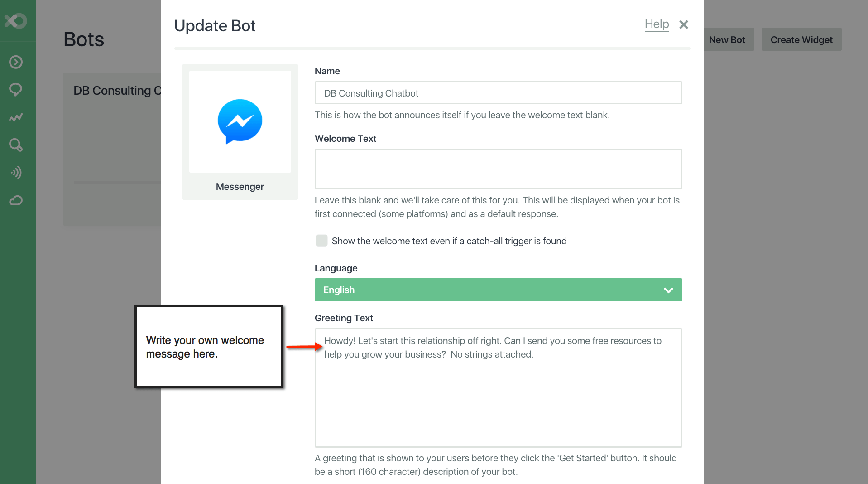
Task: Close the Update Bot dialog
Action: click(x=684, y=24)
